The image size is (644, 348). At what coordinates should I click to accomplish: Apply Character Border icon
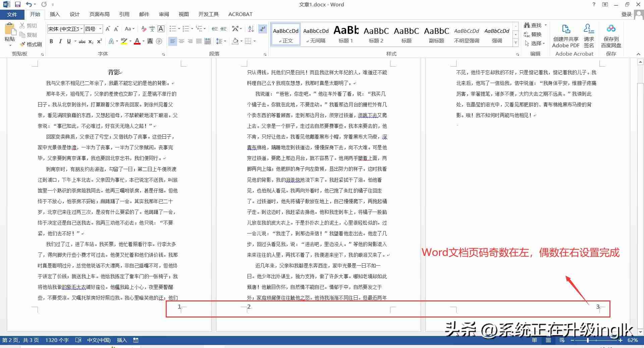(161, 29)
